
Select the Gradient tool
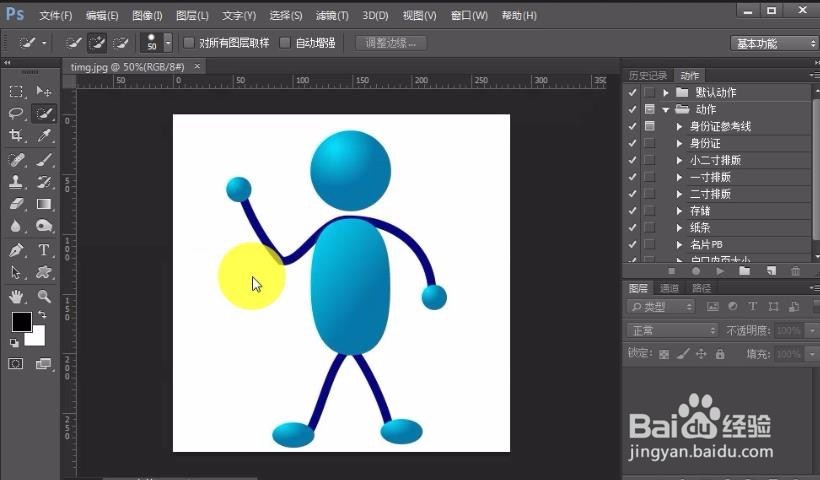point(44,203)
